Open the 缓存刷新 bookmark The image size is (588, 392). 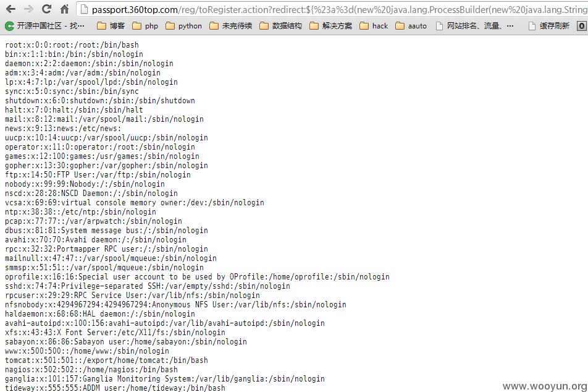pos(548,26)
